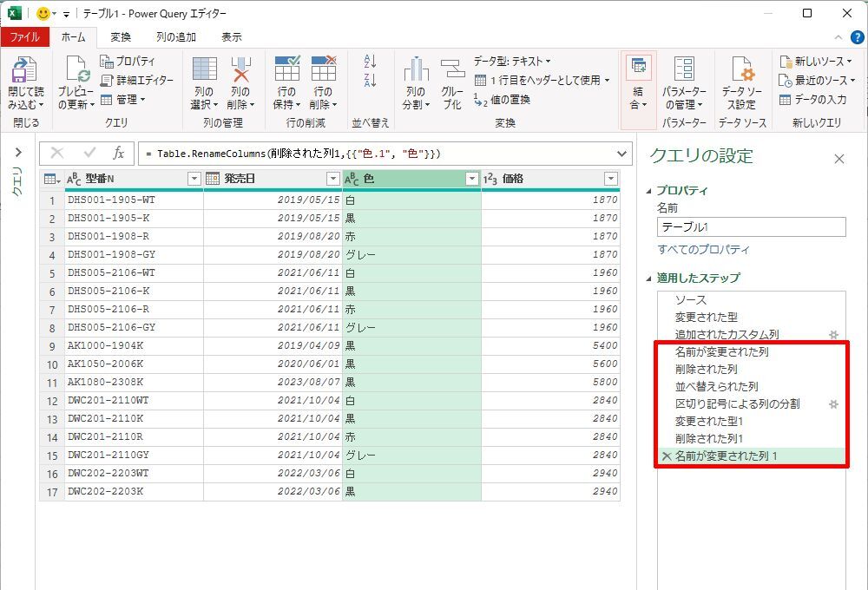Click the Close & Load (閉じて読み込む) icon
The image size is (868, 590).
25,73
